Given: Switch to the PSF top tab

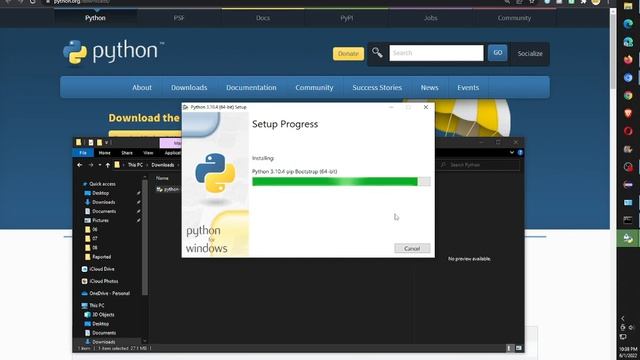Looking at the screenshot, I should [179, 18].
